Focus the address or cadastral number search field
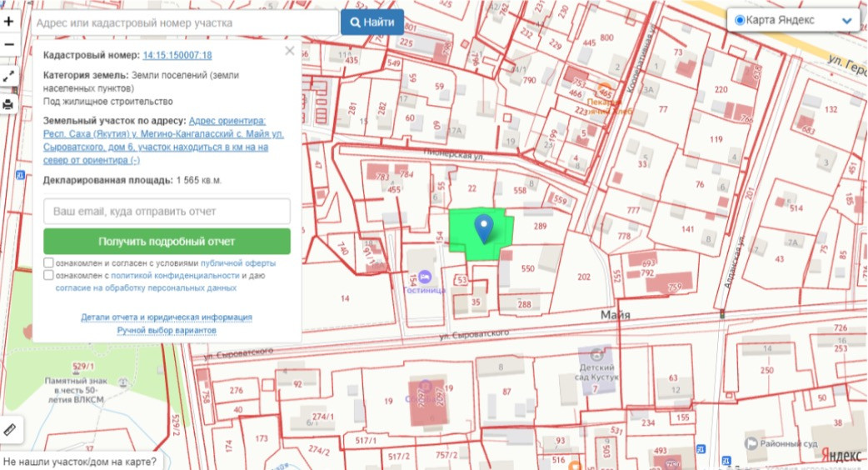 185,22
